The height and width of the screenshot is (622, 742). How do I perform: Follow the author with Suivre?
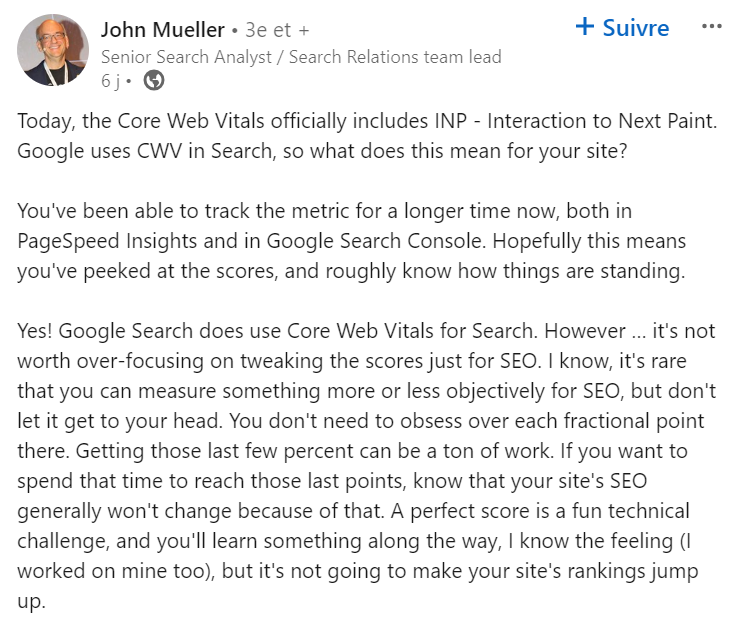622,27
